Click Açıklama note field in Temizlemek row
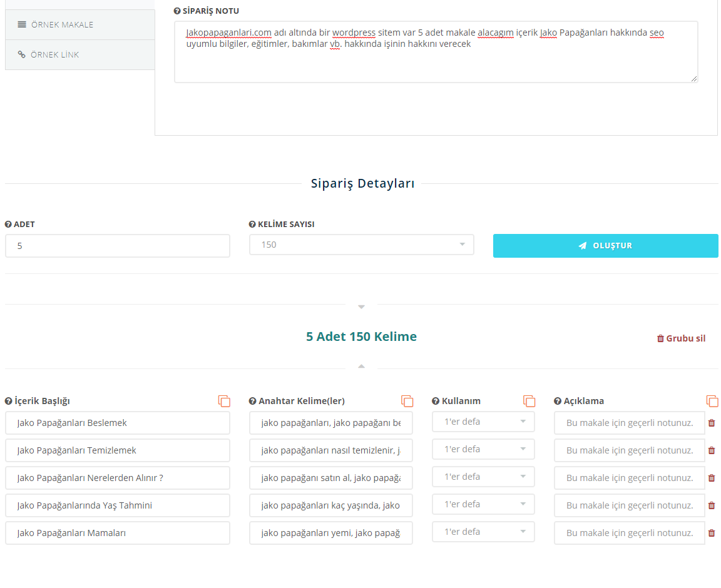721x588 pixels. point(630,450)
